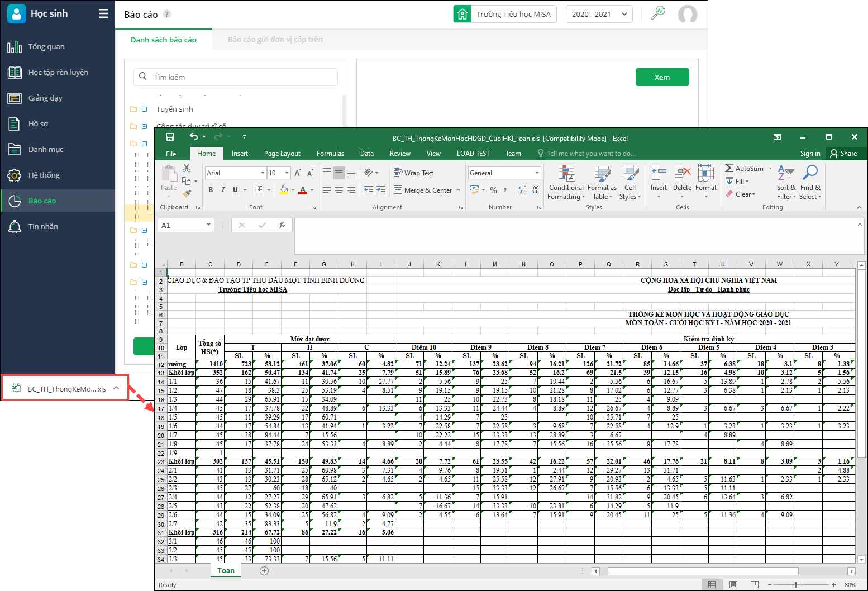This screenshot has height=591, width=868.
Task: Click the Undo arrow in Excel
Action: [194, 137]
